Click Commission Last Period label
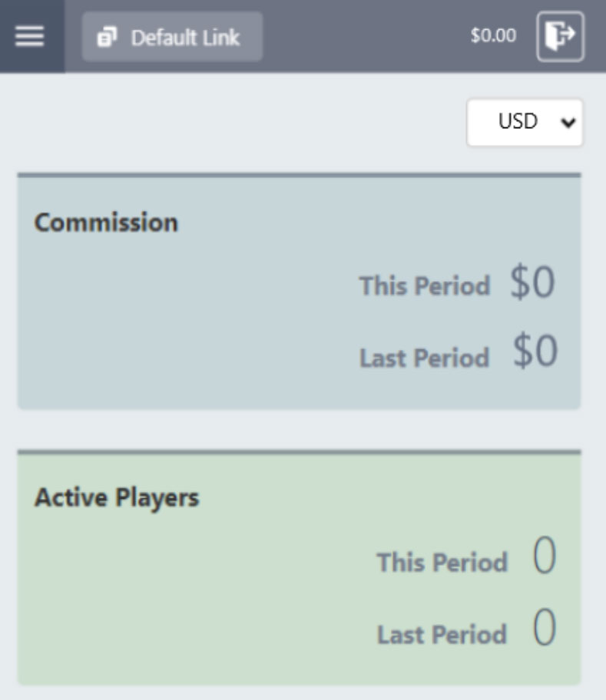 click(424, 358)
